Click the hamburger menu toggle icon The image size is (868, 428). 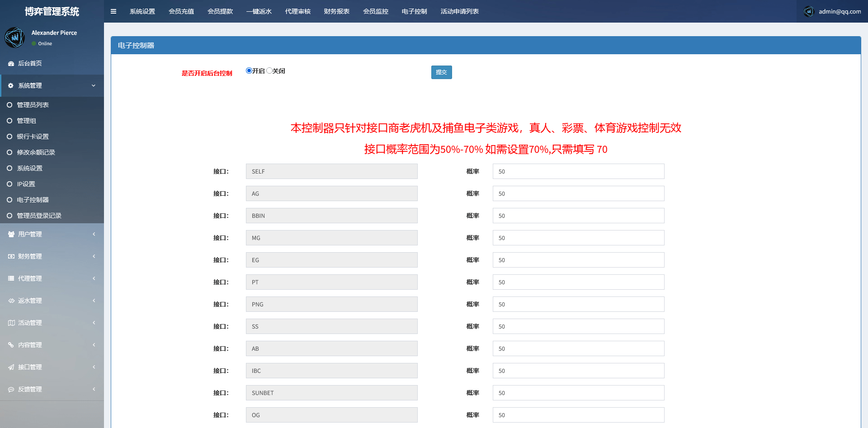click(113, 11)
